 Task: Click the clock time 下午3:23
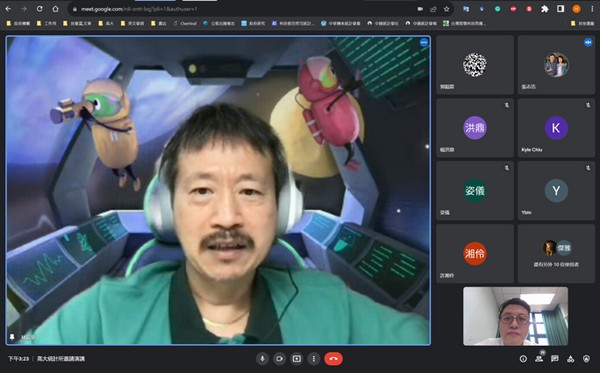pyautogui.click(x=18, y=358)
